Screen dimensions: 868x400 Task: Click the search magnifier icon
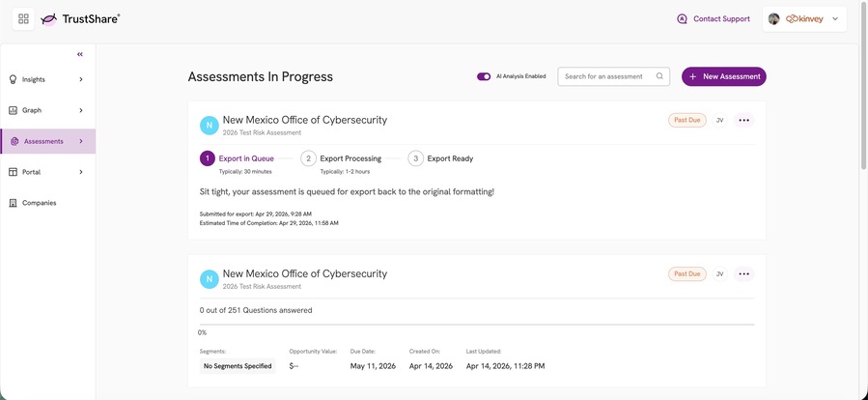coord(659,76)
